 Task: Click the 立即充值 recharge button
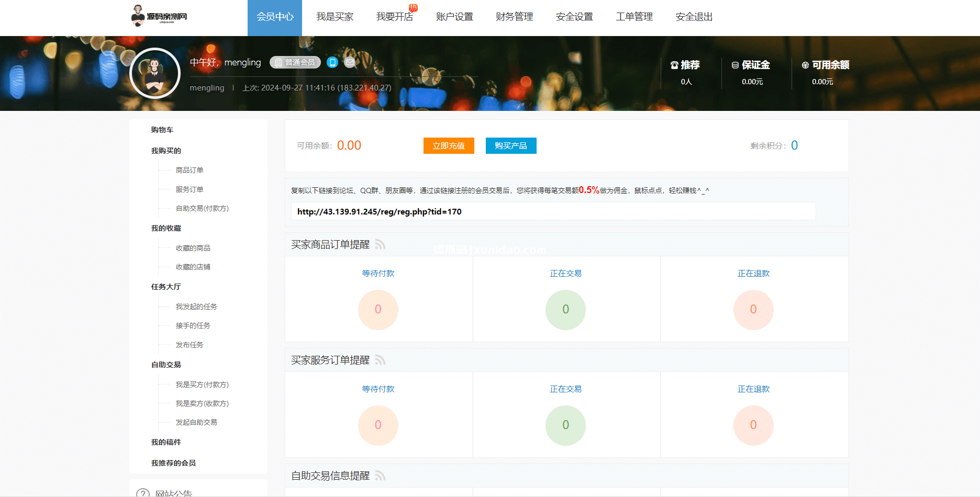(x=448, y=145)
